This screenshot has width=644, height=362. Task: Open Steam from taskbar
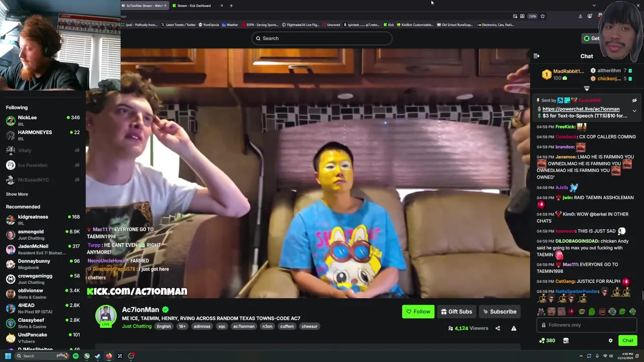point(98,356)
